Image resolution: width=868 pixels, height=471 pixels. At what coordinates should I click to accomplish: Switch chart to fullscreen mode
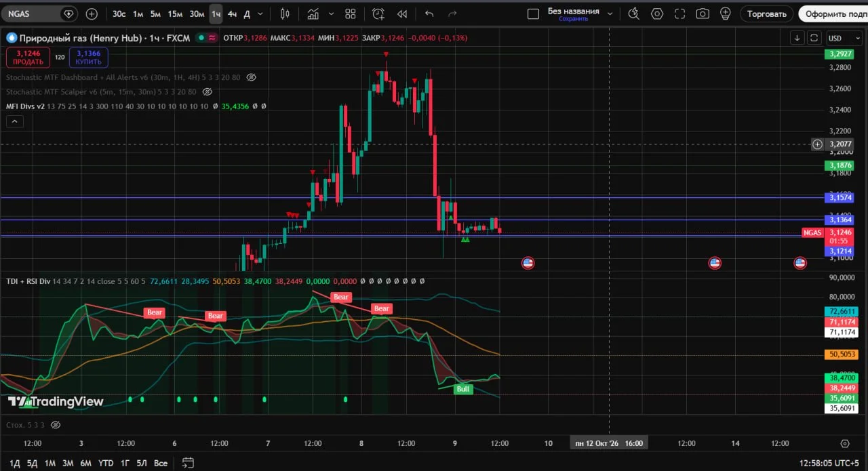(x=680, y=14)
